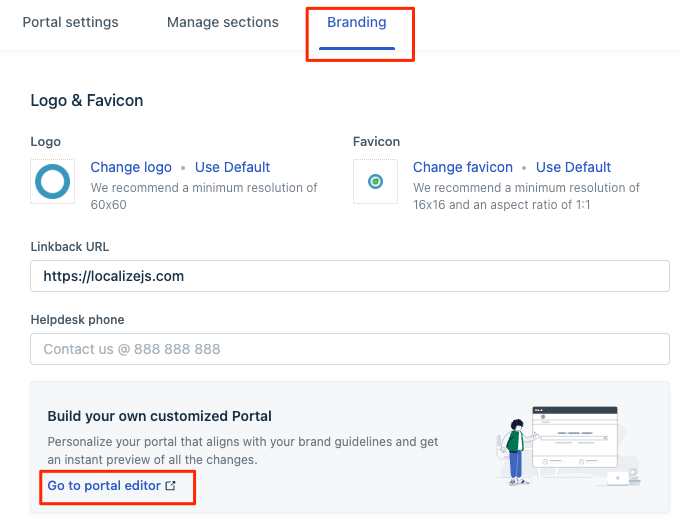Click the blue ring logo thumbnail
The height and width of the screenshot is (528, 681).
[53, 182]
